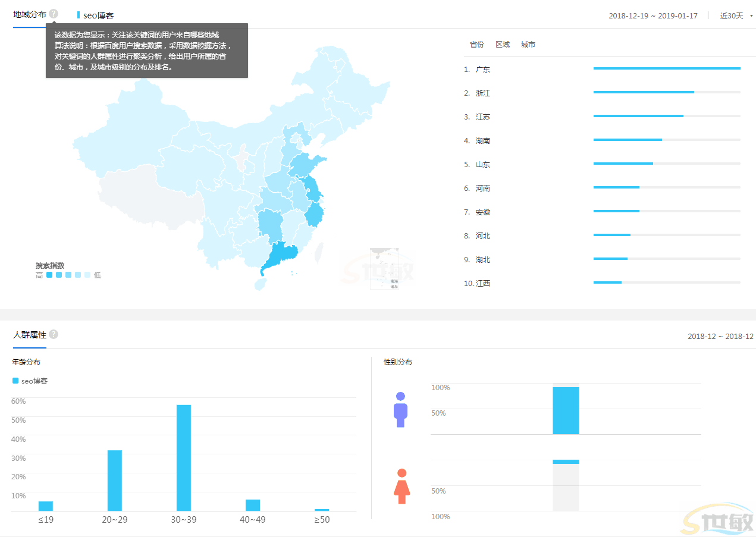
Task: Click 浙江 in the province ranking
Action: click(x=483, y=93)
